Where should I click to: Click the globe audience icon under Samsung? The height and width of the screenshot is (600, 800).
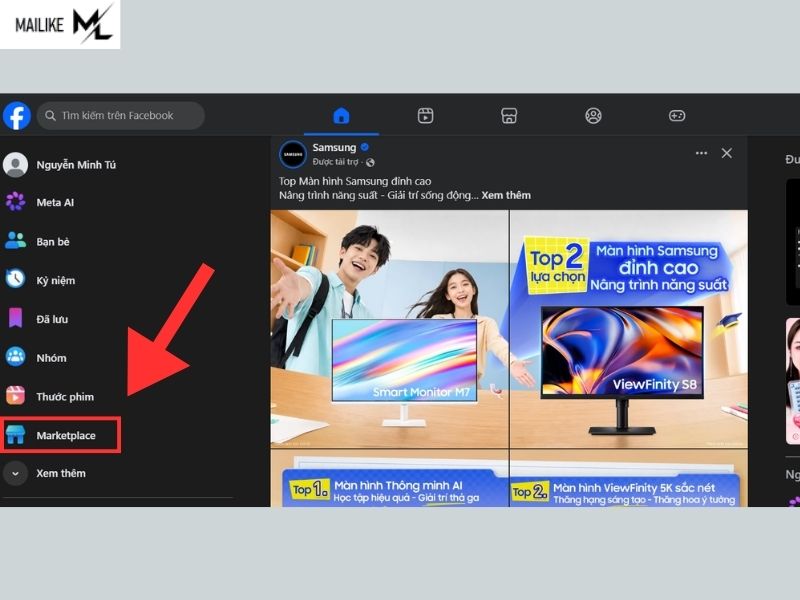click(x=370, y=162)
